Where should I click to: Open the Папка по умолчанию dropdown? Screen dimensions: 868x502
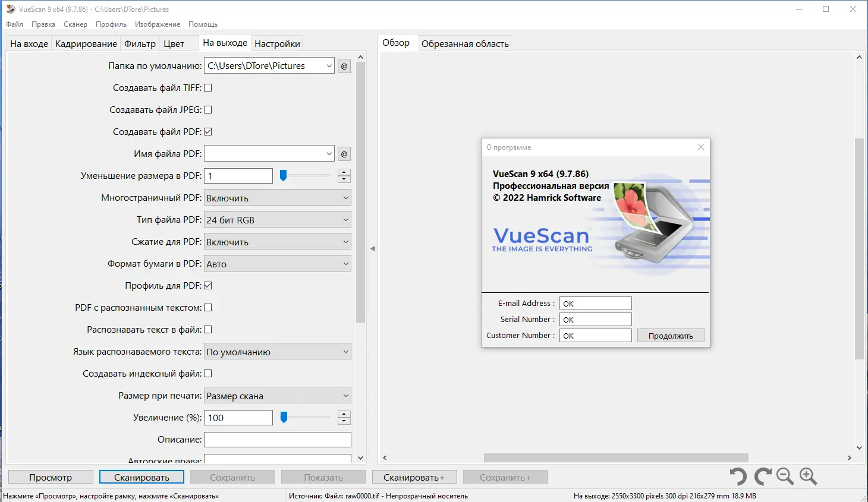point(329,66)
